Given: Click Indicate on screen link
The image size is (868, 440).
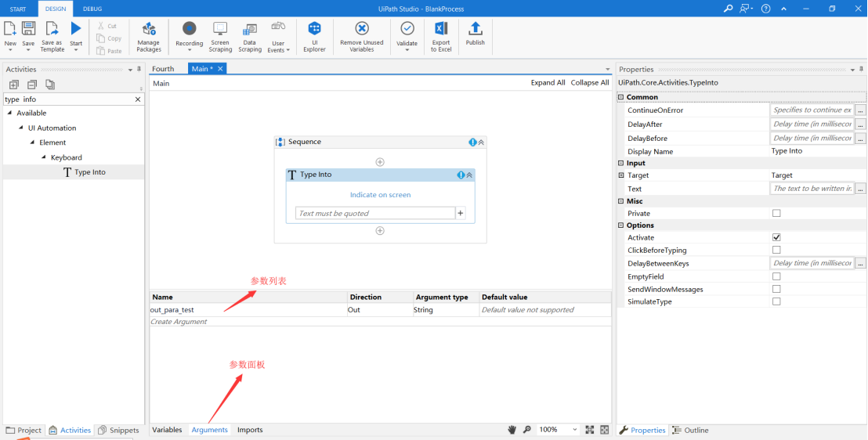Looking at the screenshot, I should click(380, 195).
